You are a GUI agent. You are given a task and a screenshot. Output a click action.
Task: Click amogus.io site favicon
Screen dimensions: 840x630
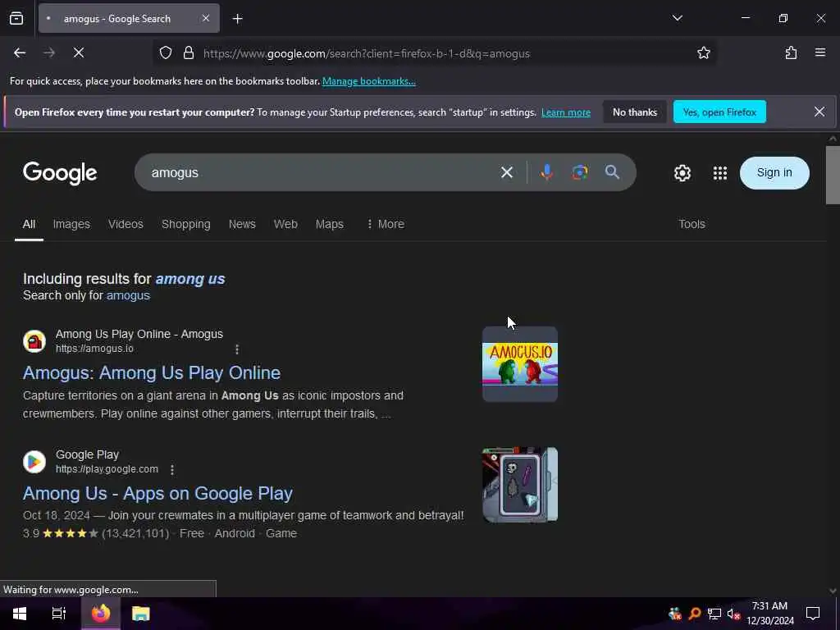click(34, 341)
